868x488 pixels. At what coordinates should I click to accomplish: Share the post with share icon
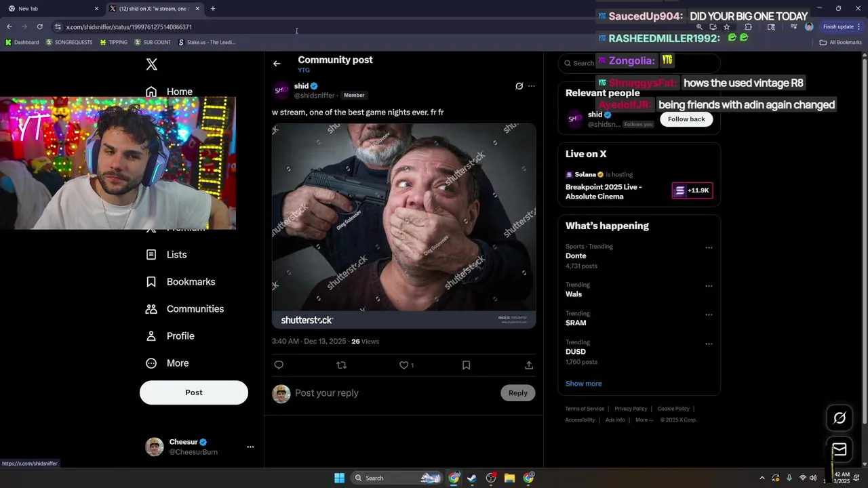[x=529, y=365]
